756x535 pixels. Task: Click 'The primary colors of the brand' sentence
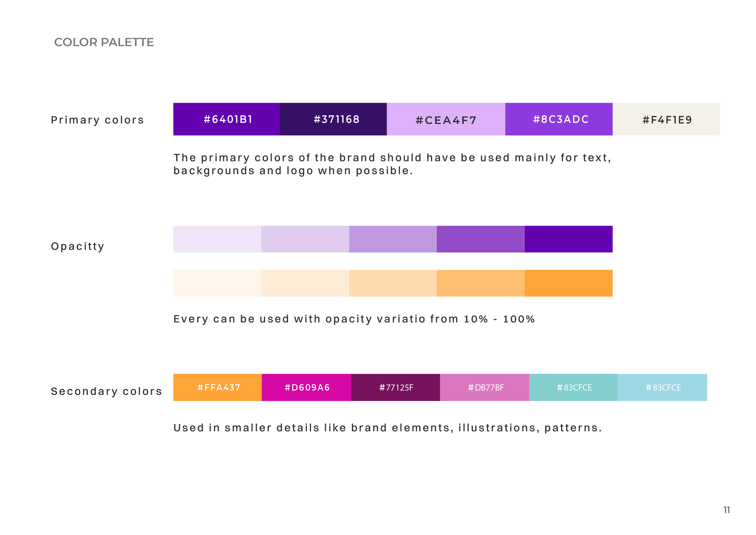392,158
